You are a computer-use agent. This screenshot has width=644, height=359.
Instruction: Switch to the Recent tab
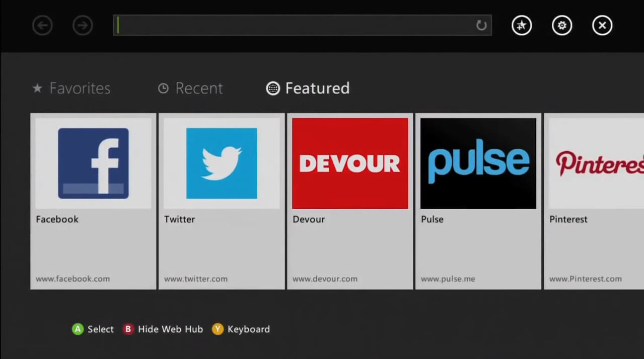(x=190, y=88)
